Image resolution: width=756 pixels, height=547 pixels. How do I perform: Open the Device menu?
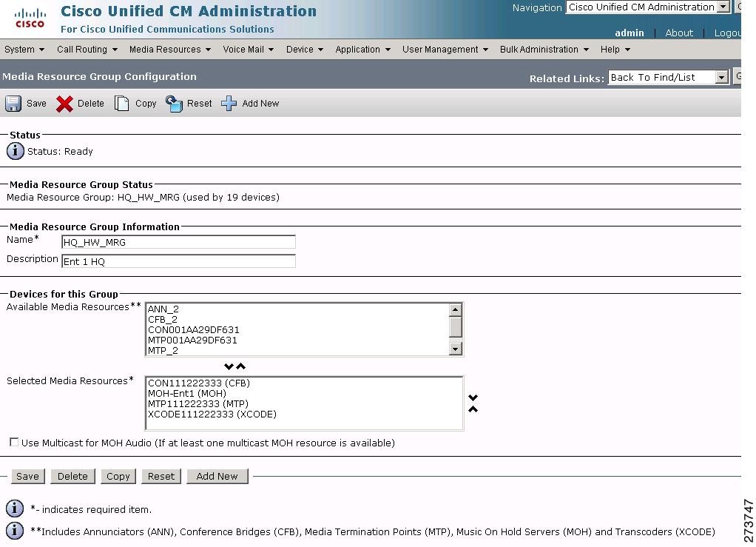304,49
